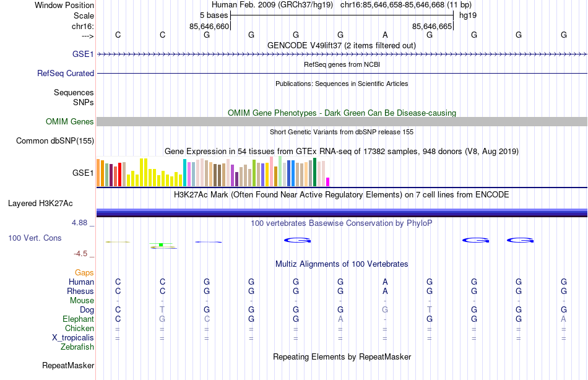Click the ---> base direction arrow label
This screenshot has width=588, height=380.
[x=87, y=36]
